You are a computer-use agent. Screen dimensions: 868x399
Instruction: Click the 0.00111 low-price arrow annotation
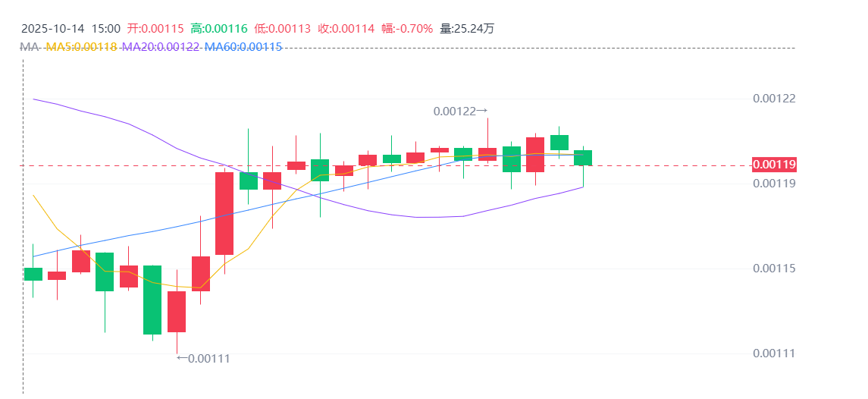(202, 358)
